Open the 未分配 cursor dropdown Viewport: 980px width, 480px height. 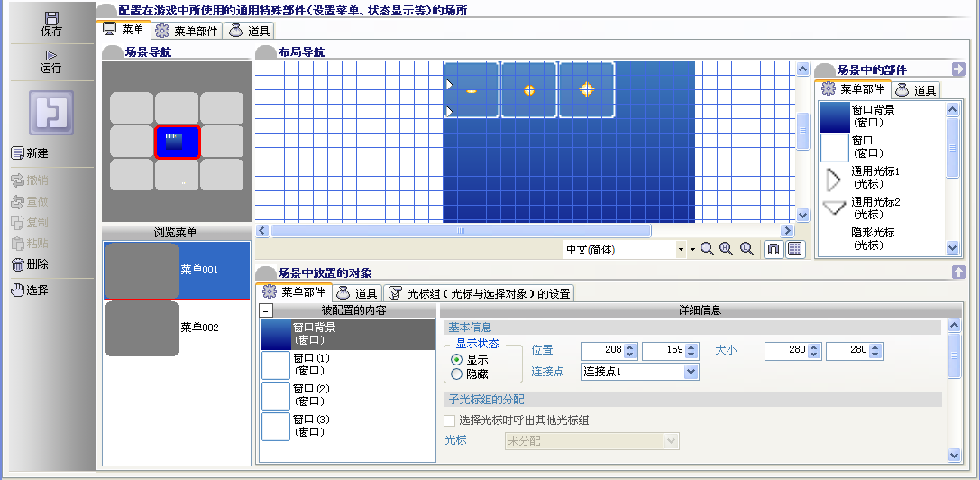(591, 441)
